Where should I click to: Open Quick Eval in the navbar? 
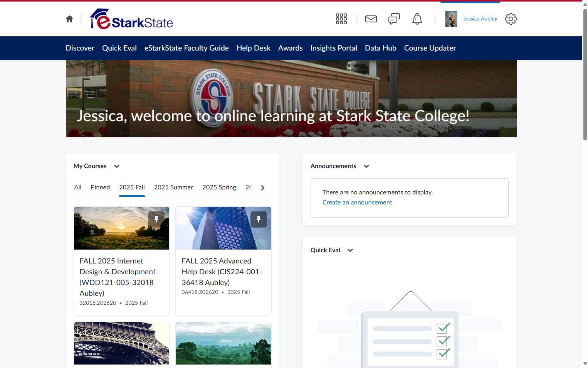(119, 48)
